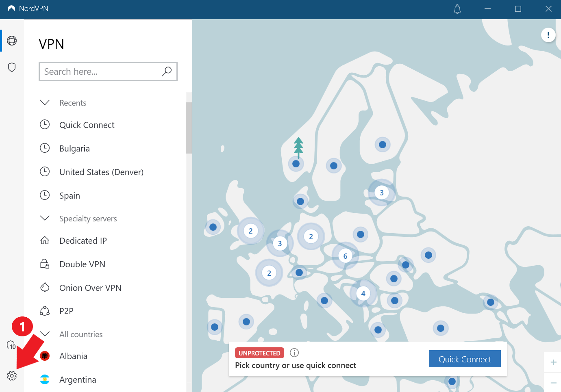The width and height of the screenshot is (561, 392).
Task: Click the notification bell icon
Action: pos(457,9)
